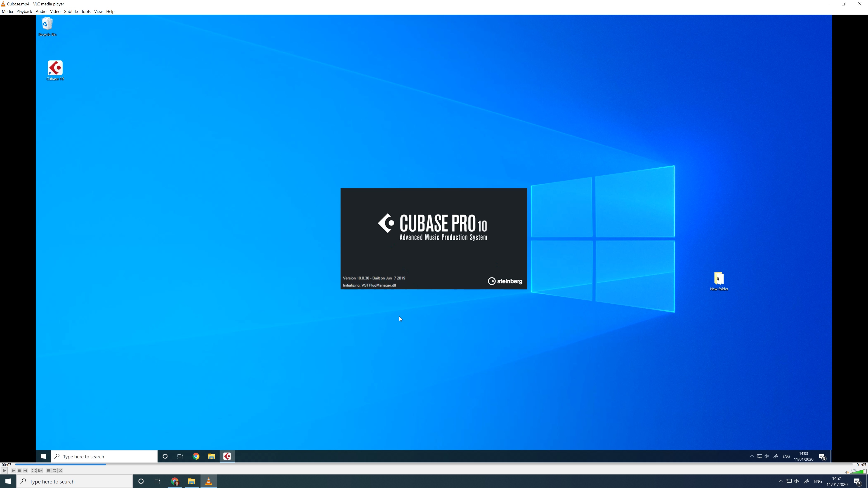868x488 pixels.
Task: Click the VLC cone icon in title bar
Action: [3, 4]
